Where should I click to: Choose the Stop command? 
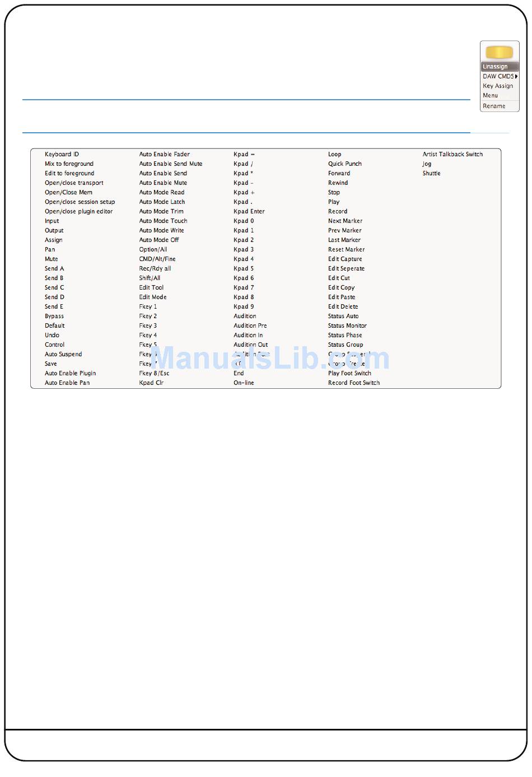click(334, 192)
